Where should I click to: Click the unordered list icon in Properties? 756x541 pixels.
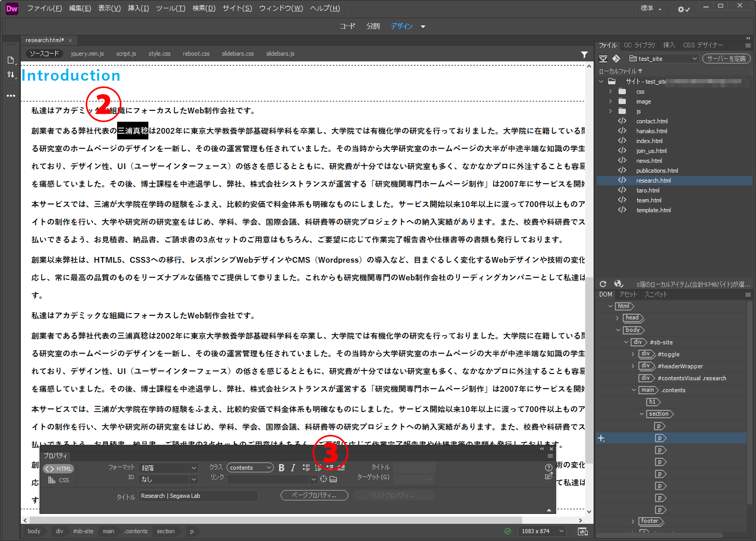point(306,468)
